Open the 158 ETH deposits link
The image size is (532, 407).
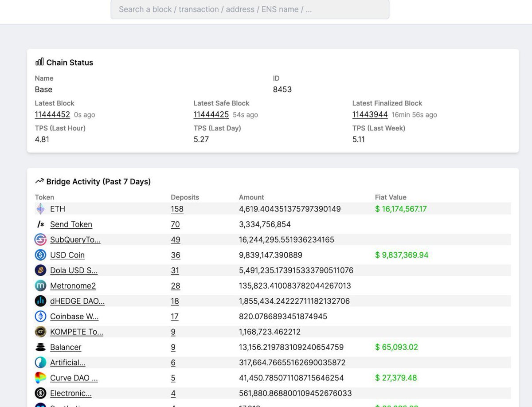(177, 209)
